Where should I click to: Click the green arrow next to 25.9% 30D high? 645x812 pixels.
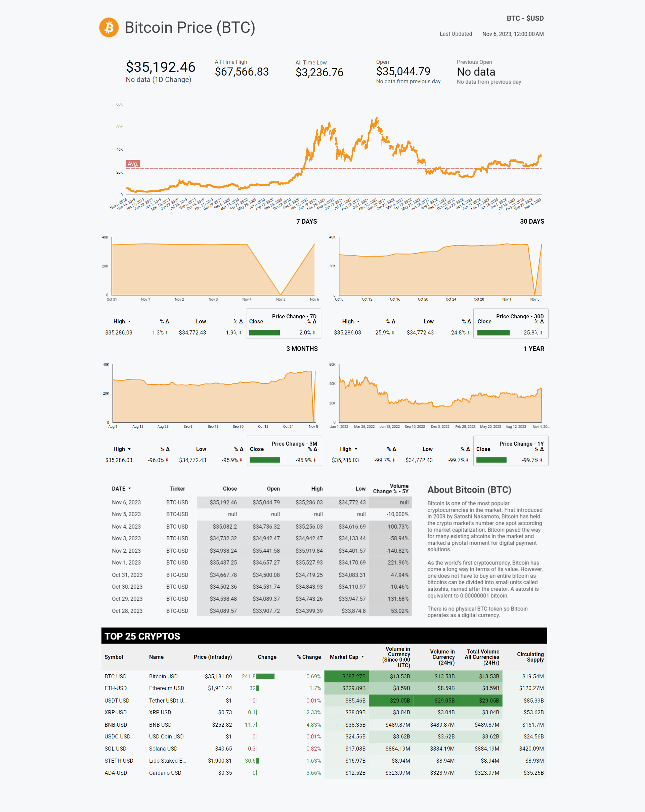pyautogui.click(x=393, y=332)
